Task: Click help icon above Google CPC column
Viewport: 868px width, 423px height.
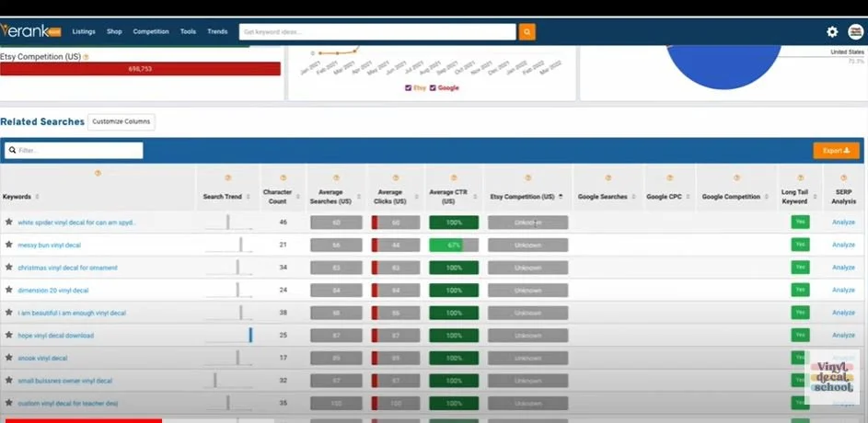Action: 670,178
